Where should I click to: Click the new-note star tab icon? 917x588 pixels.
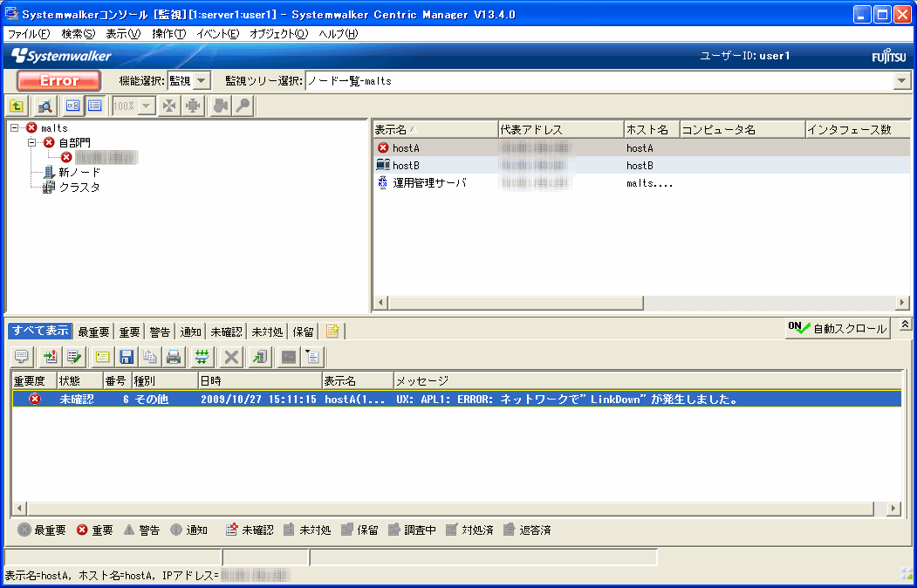pos(332,332)
